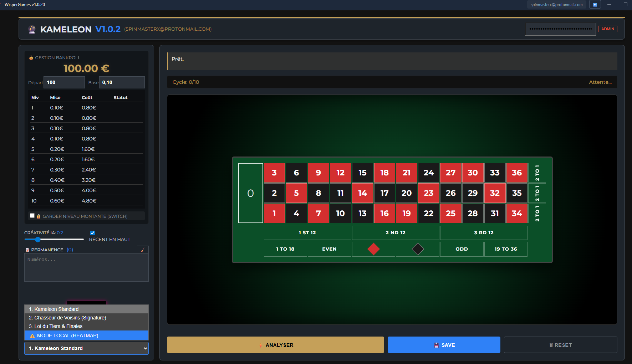The image size is (632, 364).
Task: Click the broom icon to clear Permanence
Action: pos(143,250)
